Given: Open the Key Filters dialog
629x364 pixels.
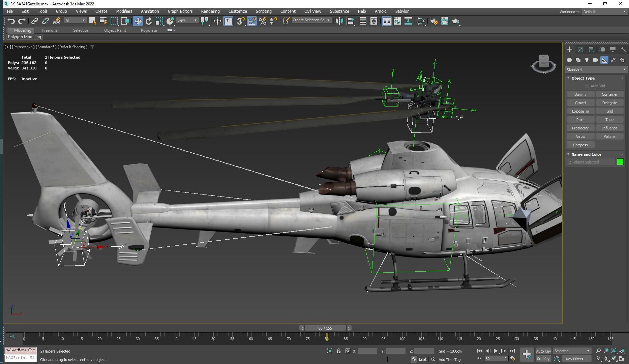Looking at the screenshot, I should point(576,359).
